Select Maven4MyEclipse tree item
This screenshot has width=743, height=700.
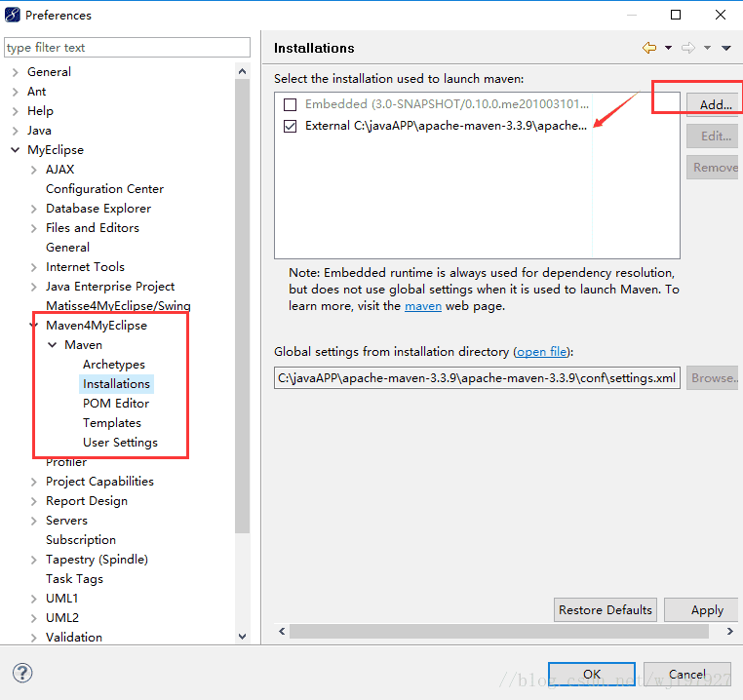[97, 326]
